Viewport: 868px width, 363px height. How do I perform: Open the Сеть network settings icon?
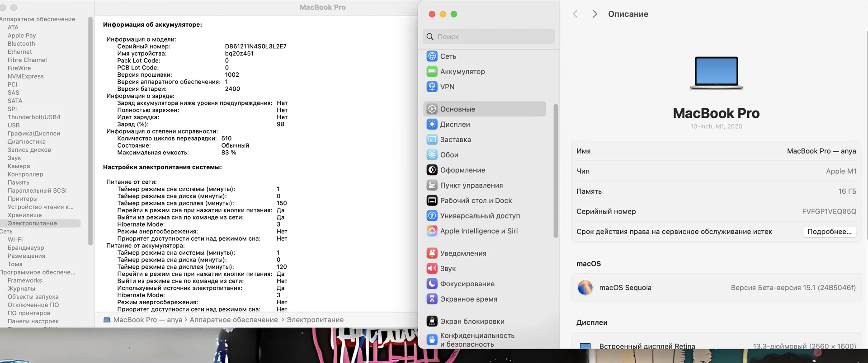[432, 56]
